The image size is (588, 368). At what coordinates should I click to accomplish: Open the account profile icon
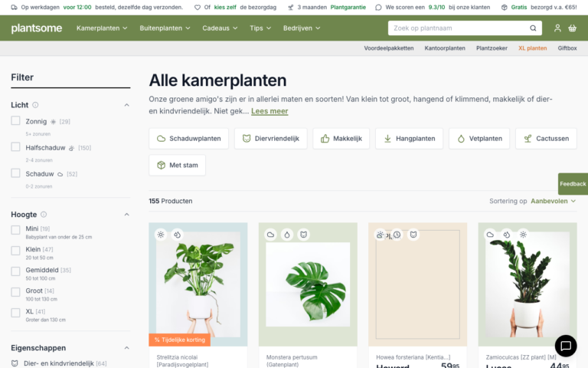tap(557, 28)
